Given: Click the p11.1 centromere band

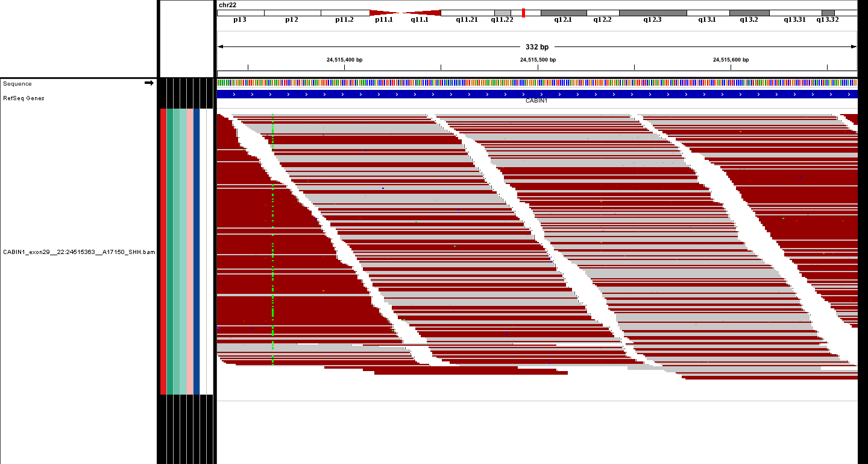Looking at the screenshot, I should [x=384, y=13].
